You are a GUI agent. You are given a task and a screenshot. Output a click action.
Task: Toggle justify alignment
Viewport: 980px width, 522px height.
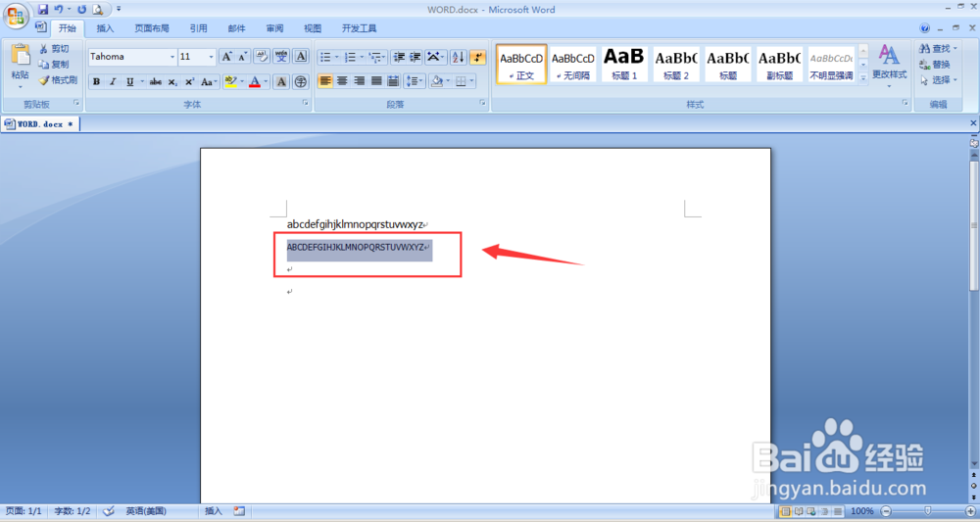375,81
